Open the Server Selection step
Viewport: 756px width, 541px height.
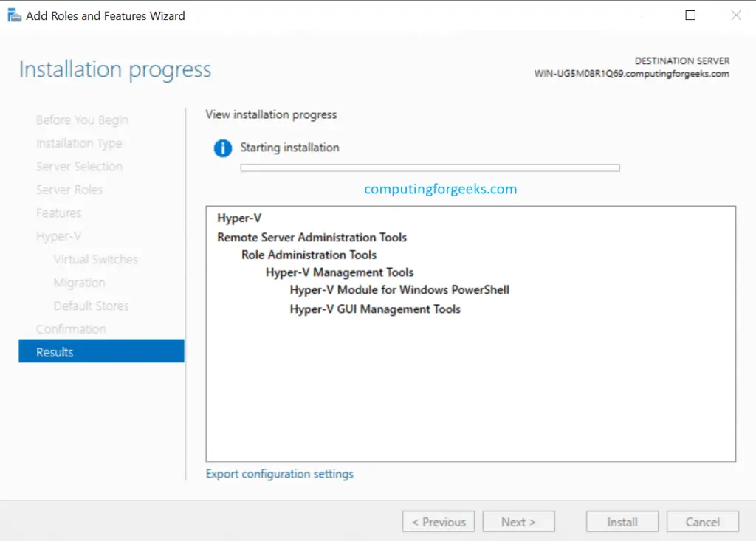click(79, 166)
